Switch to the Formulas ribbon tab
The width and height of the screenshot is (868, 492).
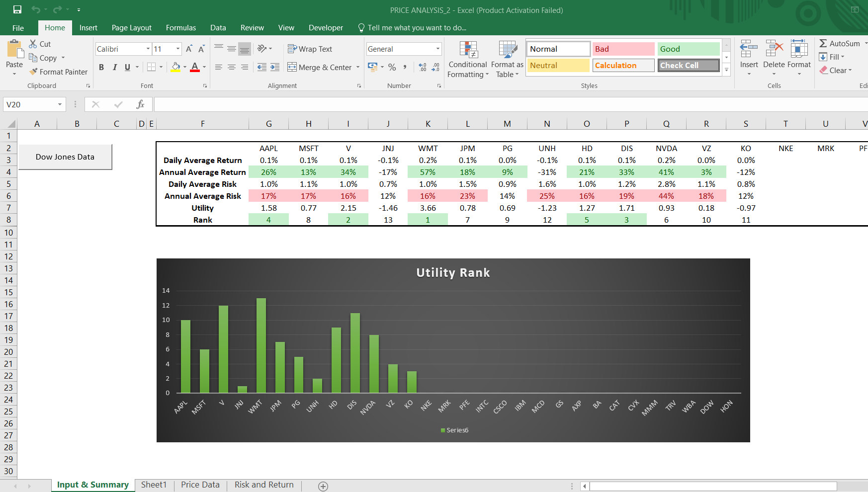pyautogui.click(x=180, y=28)
